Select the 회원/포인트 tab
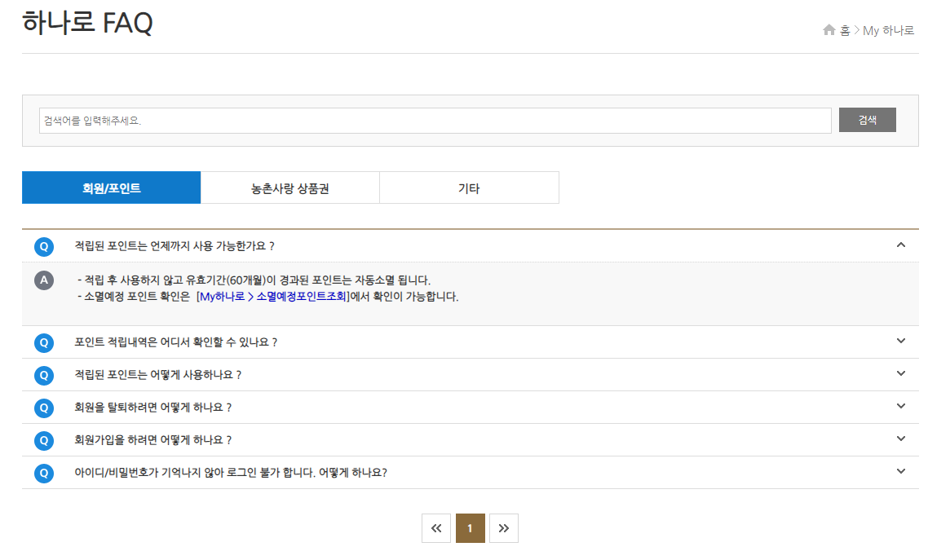Viewport: 928px width, 560px height. click(112, 187)
